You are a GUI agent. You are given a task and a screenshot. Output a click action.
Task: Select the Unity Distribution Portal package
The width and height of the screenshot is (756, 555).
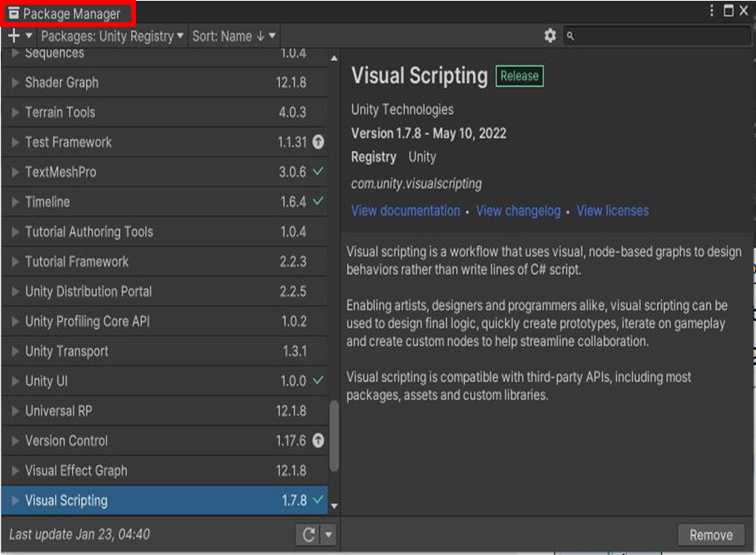click(x=164, y=292)
